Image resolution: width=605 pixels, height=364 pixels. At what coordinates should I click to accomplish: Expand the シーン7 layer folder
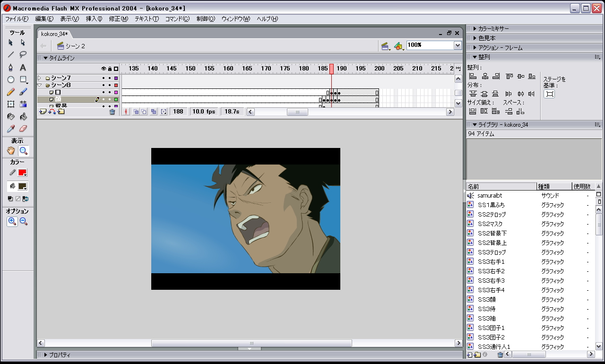pyautogui.click(x=40, y=78)
